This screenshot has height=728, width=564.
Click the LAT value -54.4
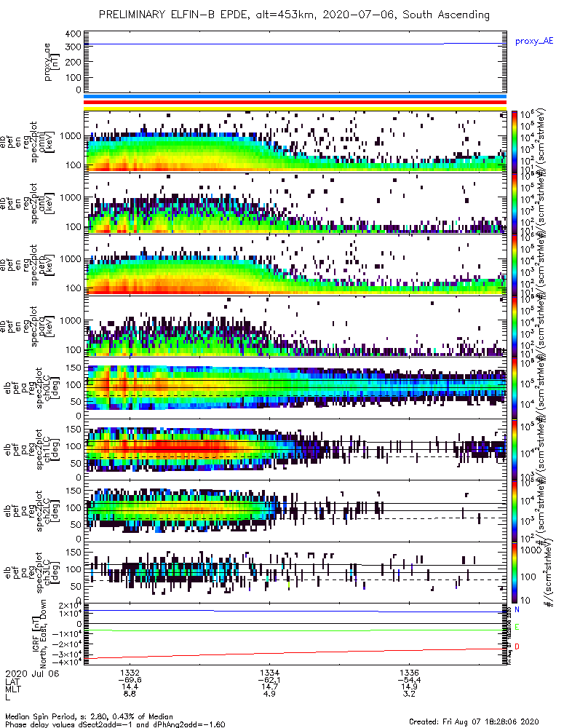tap(410, 680)
